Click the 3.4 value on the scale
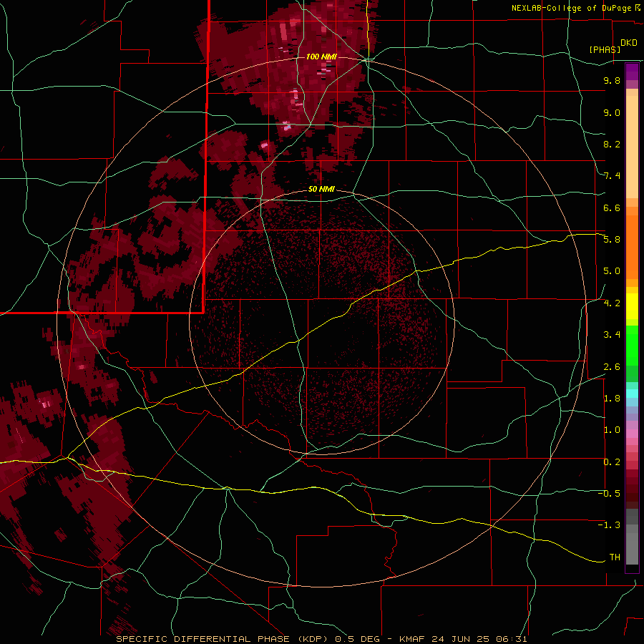644x644 pixels. (612, 335)
